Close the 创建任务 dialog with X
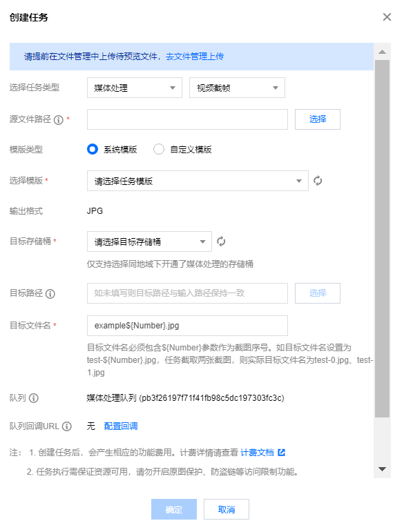404x532 pixels. point(387,17)
